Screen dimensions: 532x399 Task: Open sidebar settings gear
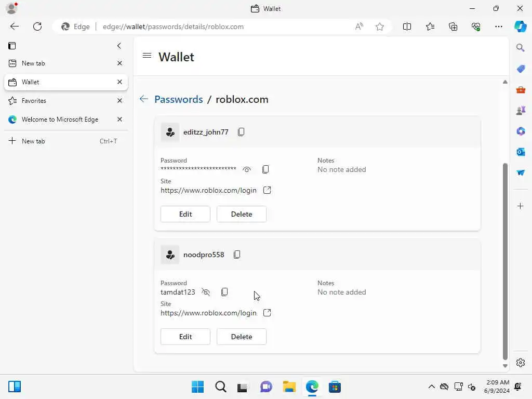520,363
